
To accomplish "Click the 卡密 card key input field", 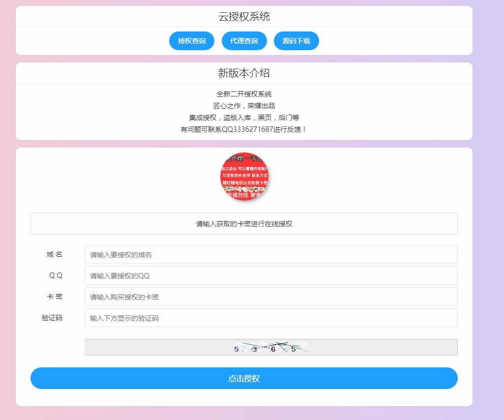I will [x=270, y=297].
